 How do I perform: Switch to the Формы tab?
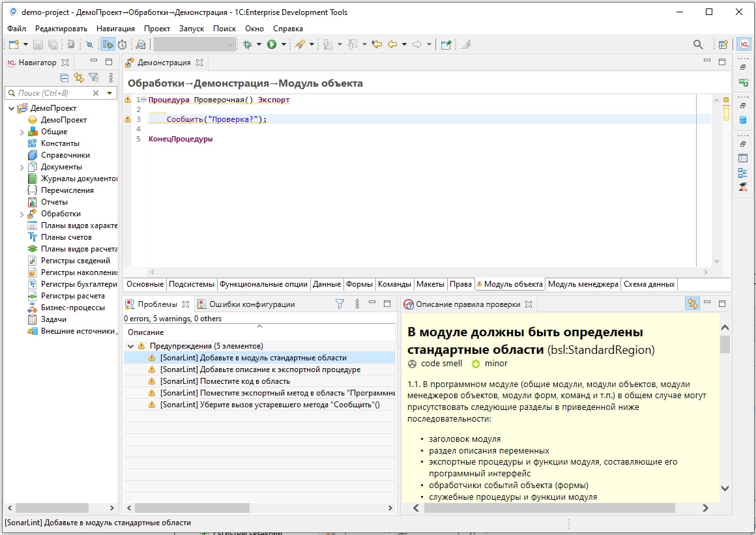click(x=359, y=284)
